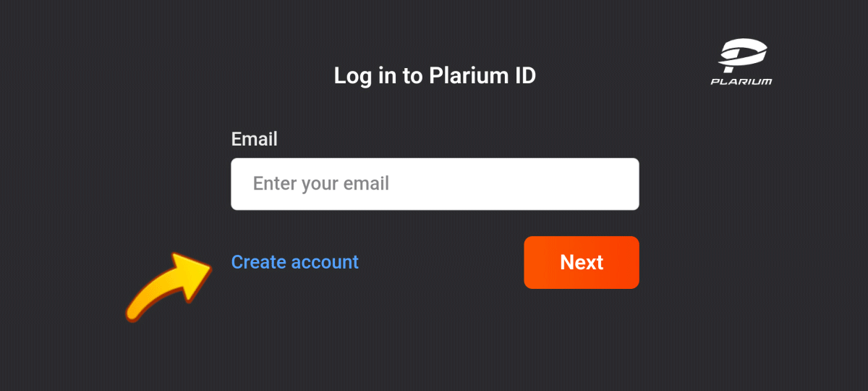Click the "Log in to Plarium ID" heading
The image size is (868, 391).
(x=435, y=75)
